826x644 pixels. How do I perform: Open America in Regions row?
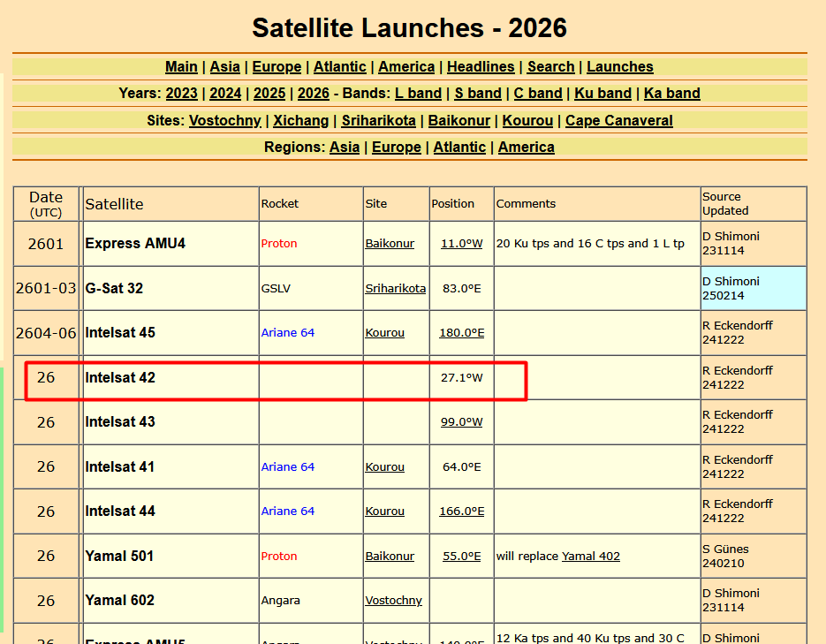(x=527, y=147)
